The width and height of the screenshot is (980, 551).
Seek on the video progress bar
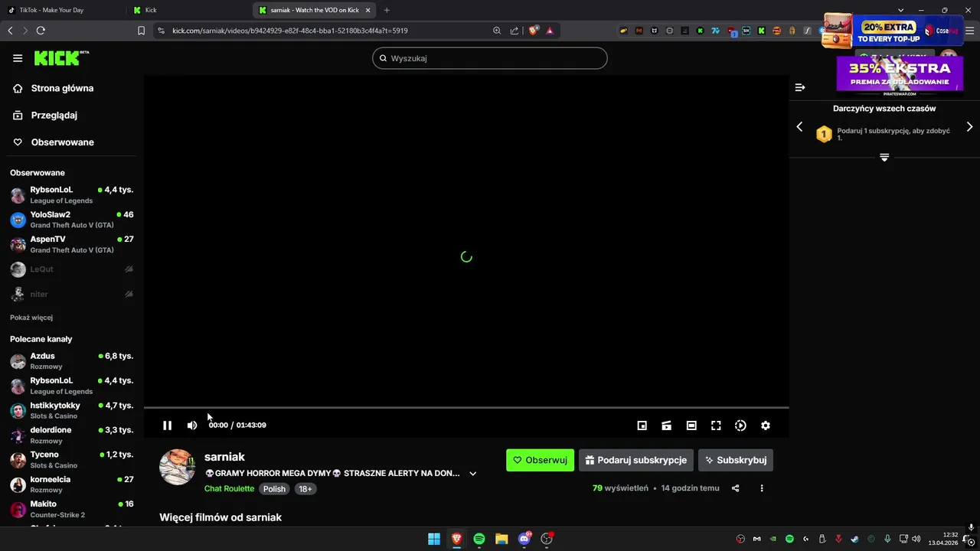pyautogui.click(x=466, y=408)
